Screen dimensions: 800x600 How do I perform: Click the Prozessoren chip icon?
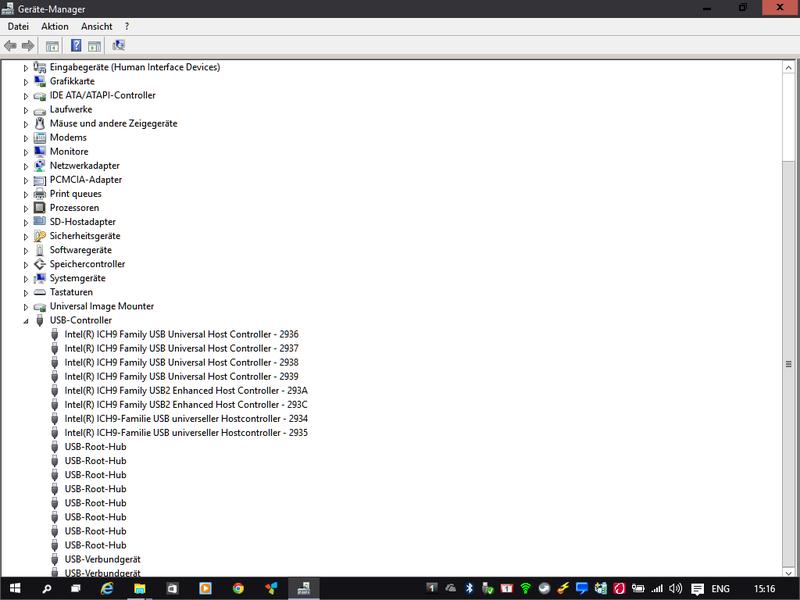point(40,208)
